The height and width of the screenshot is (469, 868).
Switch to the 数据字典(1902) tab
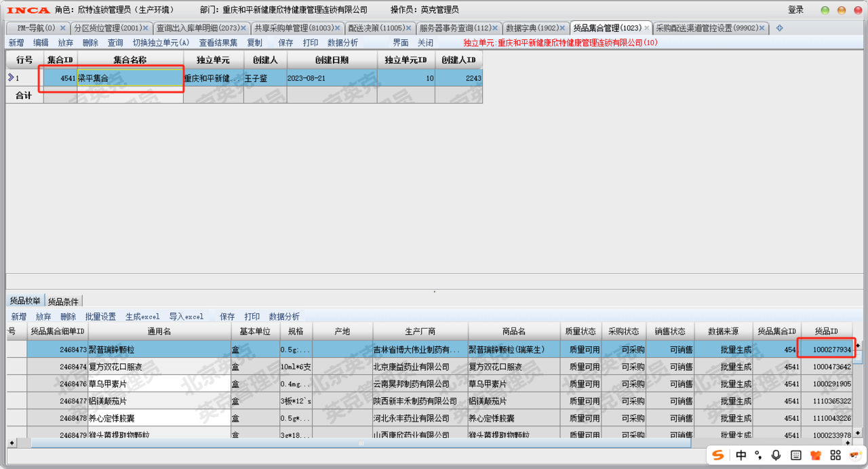tap(532, 28)
